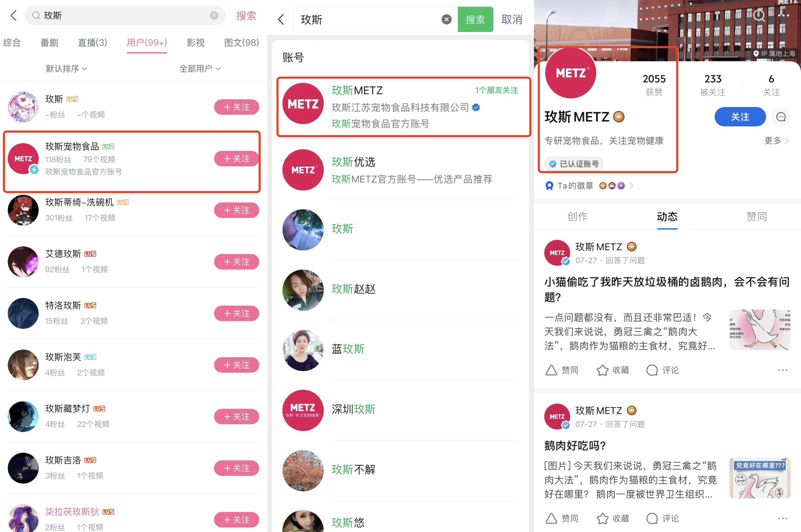Screen dimensions: 801x532
Task: Toggle the blue 关注 button on profile
Action: tap(740, 117)
